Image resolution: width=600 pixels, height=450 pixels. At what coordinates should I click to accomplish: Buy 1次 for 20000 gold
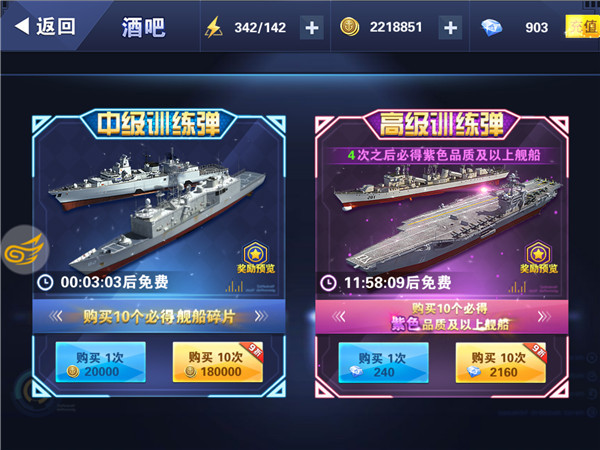pyautogui.click(x=101, y=362)
